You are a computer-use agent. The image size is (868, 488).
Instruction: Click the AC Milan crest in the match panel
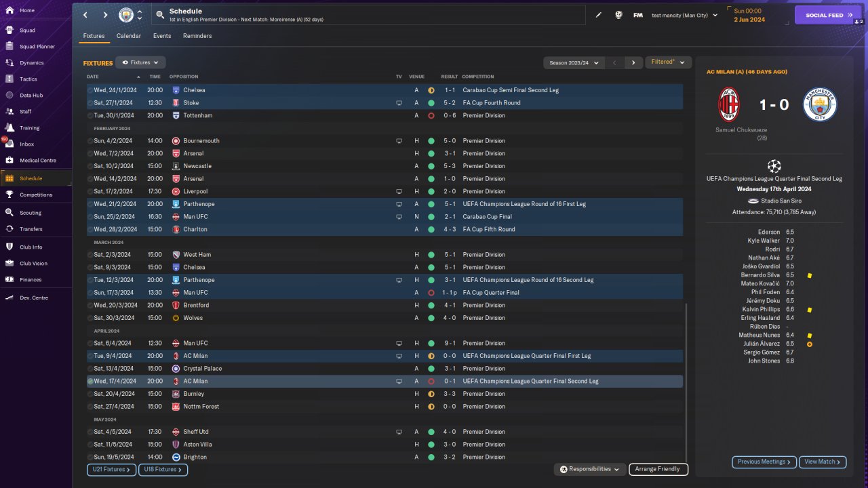click(729, 104)
